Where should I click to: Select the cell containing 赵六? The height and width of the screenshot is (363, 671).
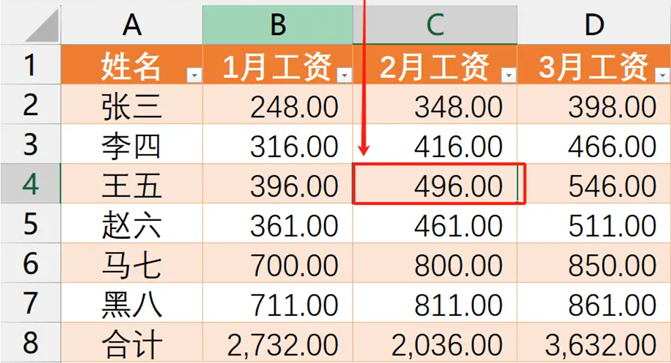[x=132, y=223]
